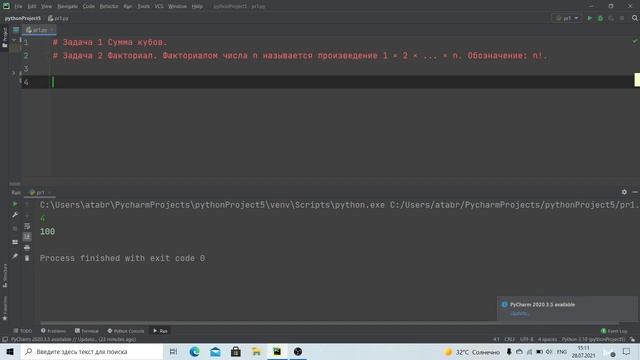
Task: Open the View menu
Action: click(47, 7)
